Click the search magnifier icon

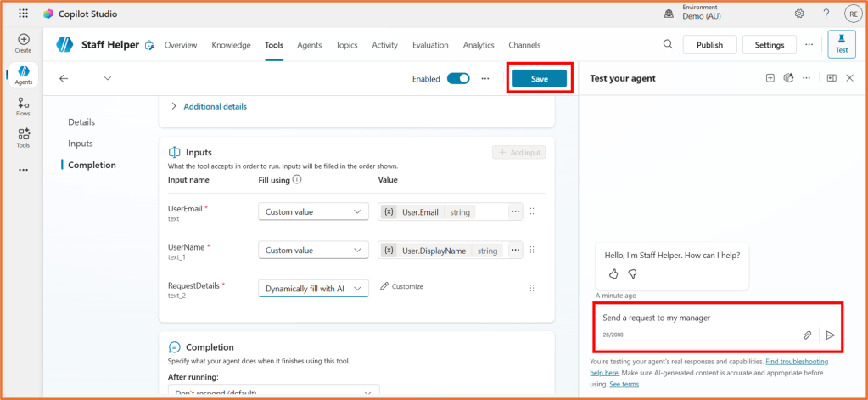[668, 44]
